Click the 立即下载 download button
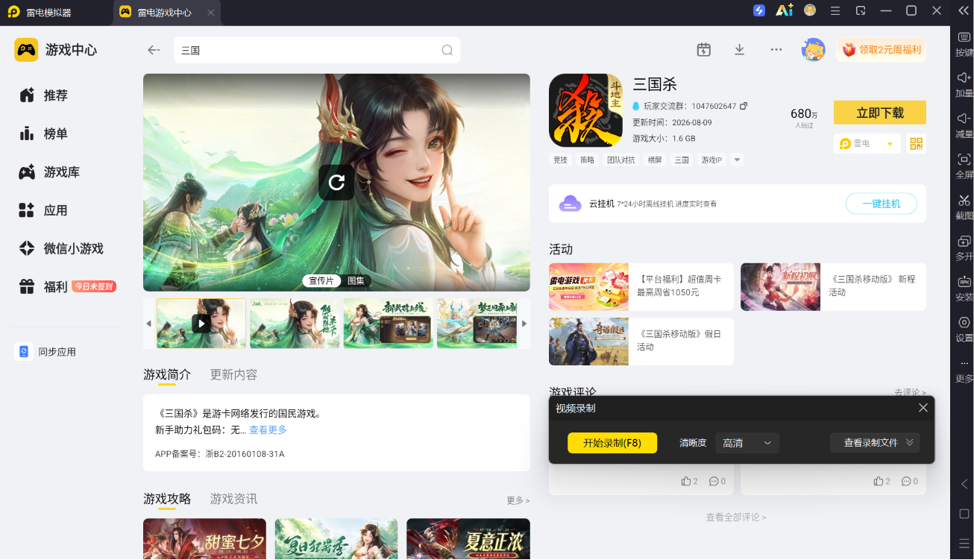Screen dimensions: 974x560 pos(880,113)
